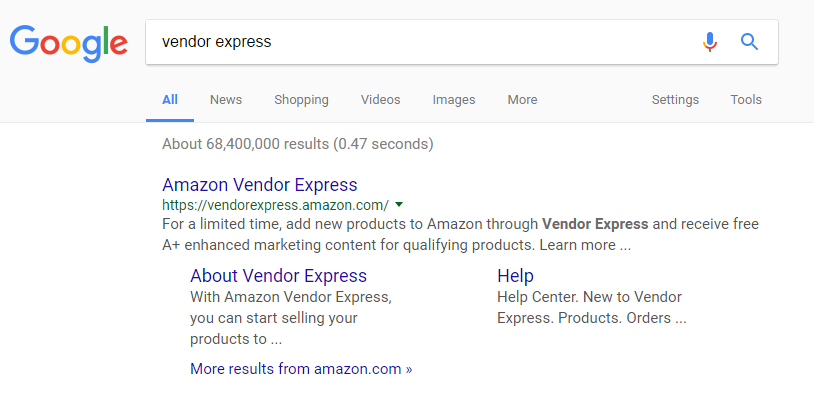Screen dimensions: 814x394
Task: Open the About Vendor Express sitelink
Action: tap(278, 276)
